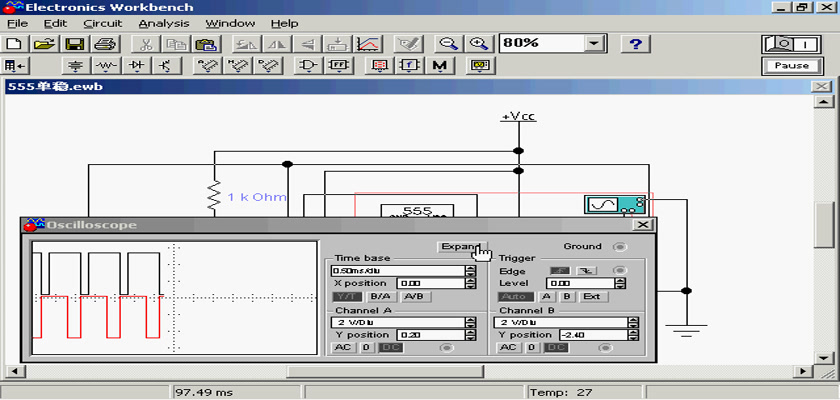
Task: Copy the selected components
Action: pos(175,43)
